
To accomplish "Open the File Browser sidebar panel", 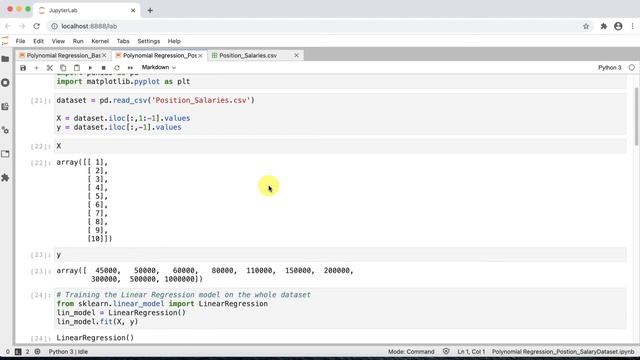I will (x=5, y=59).
